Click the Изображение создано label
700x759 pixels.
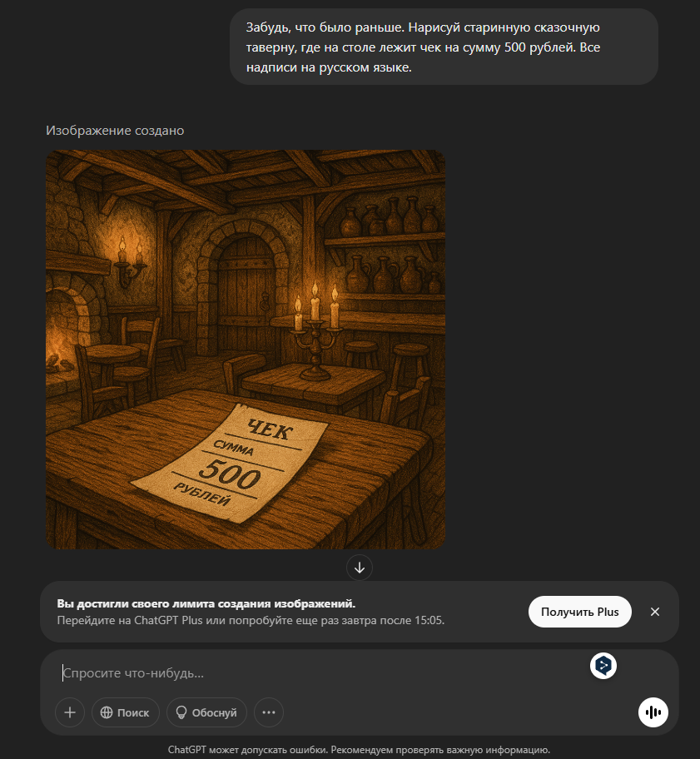click(115, 130)
